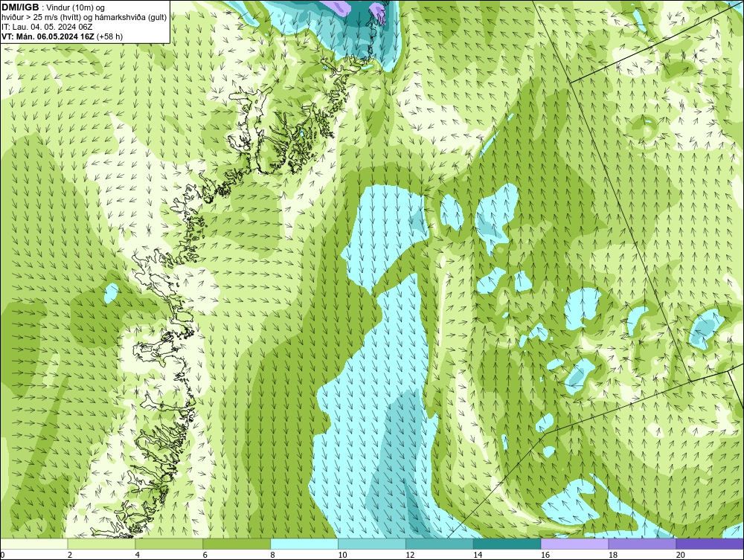Click the 'hviður > 25 m/s' legend description
Screen dimensions: 744x560
click(x=84, y=18)
